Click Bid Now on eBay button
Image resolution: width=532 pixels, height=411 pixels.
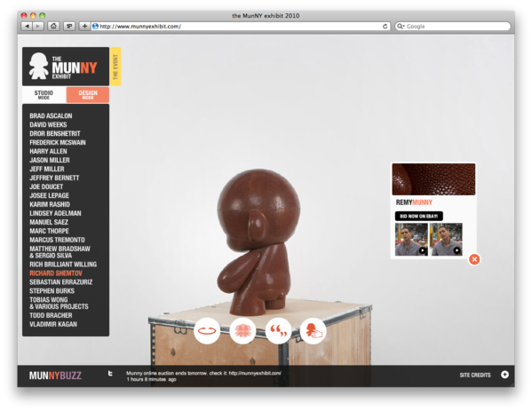coord(418,216)
